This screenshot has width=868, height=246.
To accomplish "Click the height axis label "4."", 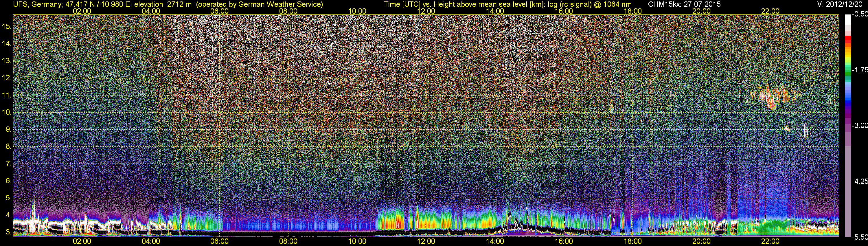I will (x=8, y=215).
